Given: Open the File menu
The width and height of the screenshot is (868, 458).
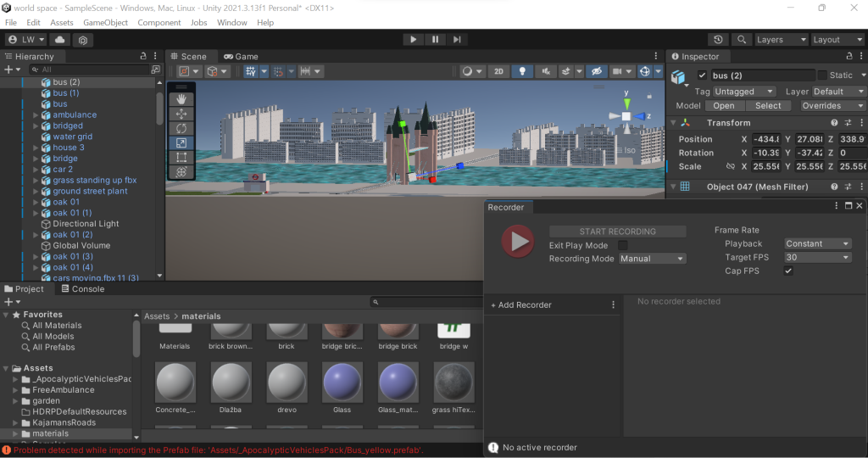Looking at the screenshot, I should tap(11, 23).
